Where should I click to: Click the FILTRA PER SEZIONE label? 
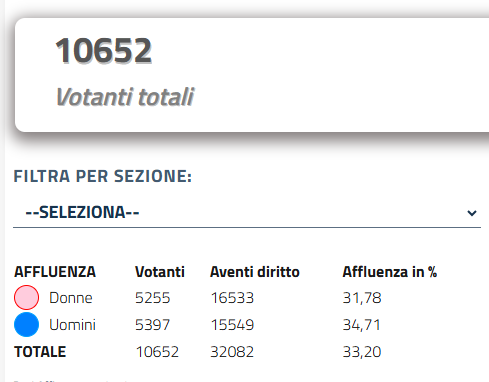coord(103,176)
